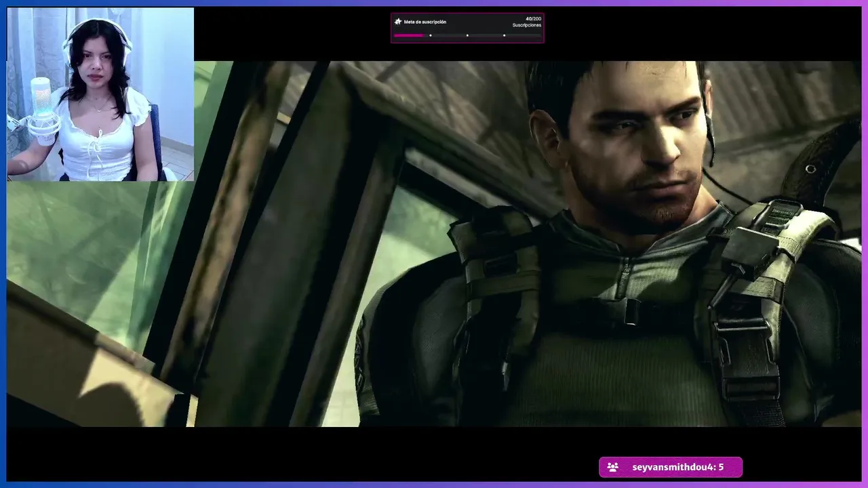Click the 'Meta de suscripción' title text

[x=425, y=22]
